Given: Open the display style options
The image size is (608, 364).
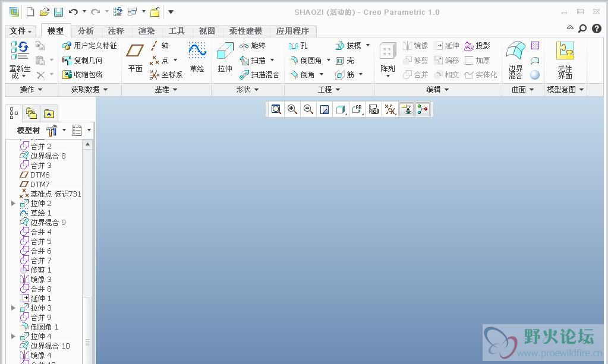Looking at the screenshot, I should [341, 110].
